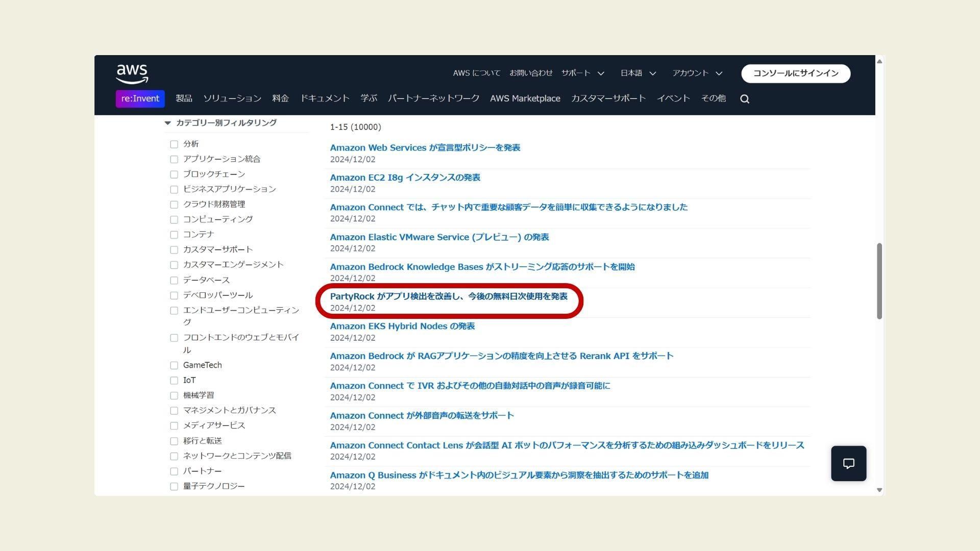Click コンソールにサインイン button

coord(796,73)
